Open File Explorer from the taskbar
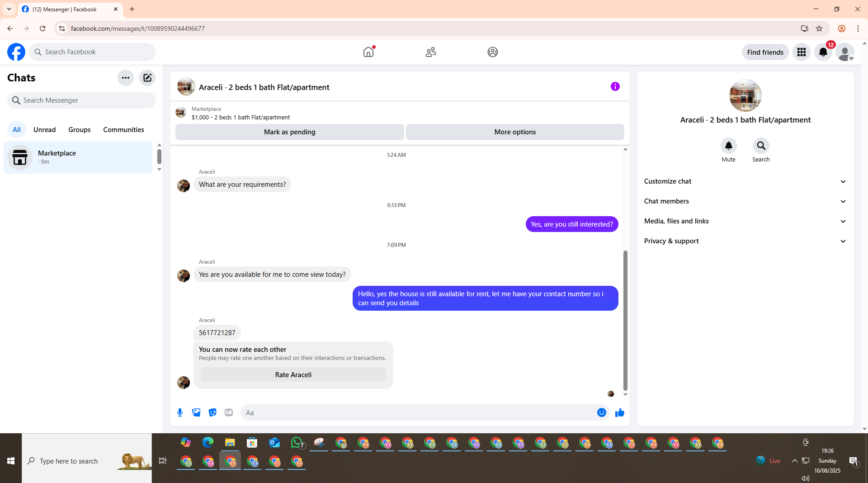The height and width of the screenshot is (483, 868). pyautogui.click(x=230, y=442)
